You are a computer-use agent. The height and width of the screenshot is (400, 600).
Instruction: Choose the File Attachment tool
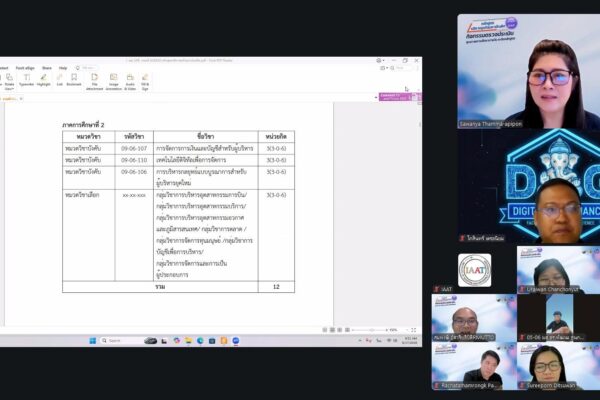(95, 82)
